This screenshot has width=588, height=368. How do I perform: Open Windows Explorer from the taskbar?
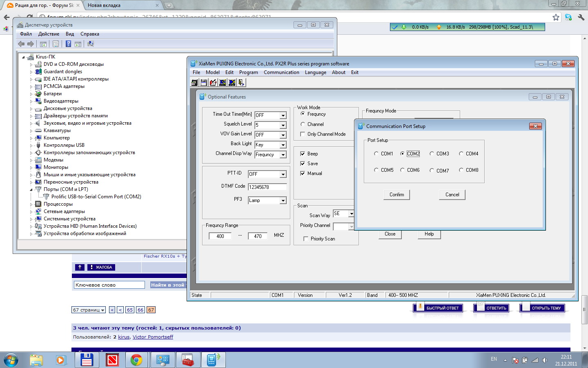point(36,360)
